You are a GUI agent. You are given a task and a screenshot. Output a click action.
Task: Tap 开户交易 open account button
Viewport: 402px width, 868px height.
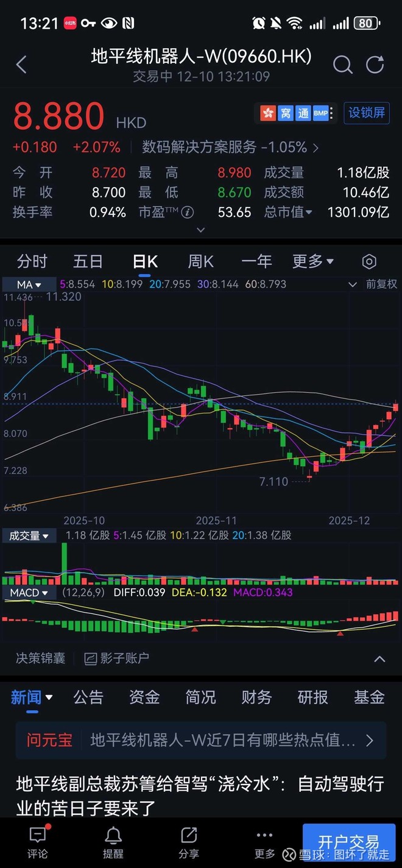[x=348, y=844]
